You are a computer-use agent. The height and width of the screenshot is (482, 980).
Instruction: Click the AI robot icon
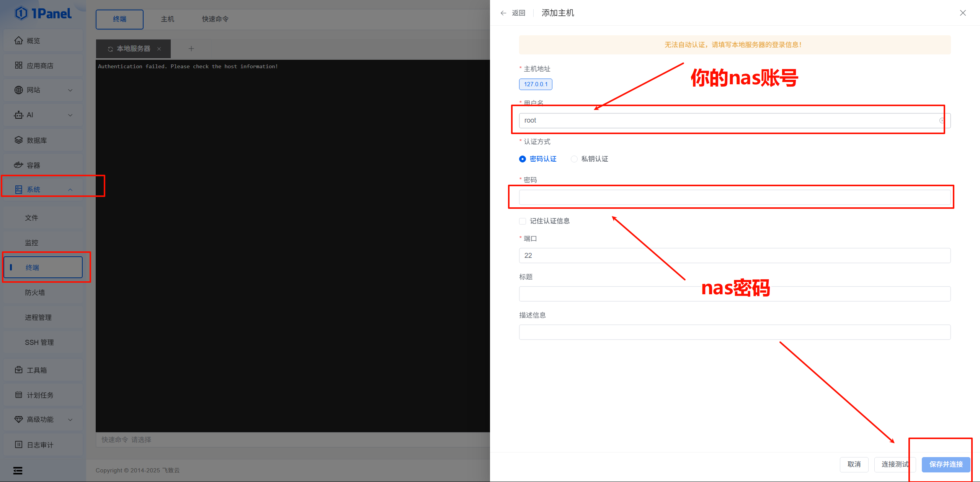point(18,115)
